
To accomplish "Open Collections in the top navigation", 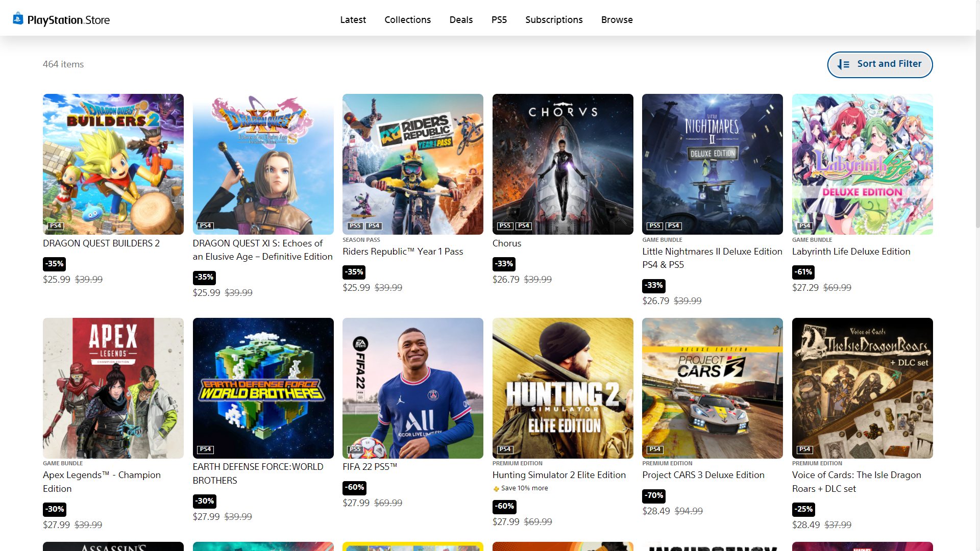I will coord(407,19).
